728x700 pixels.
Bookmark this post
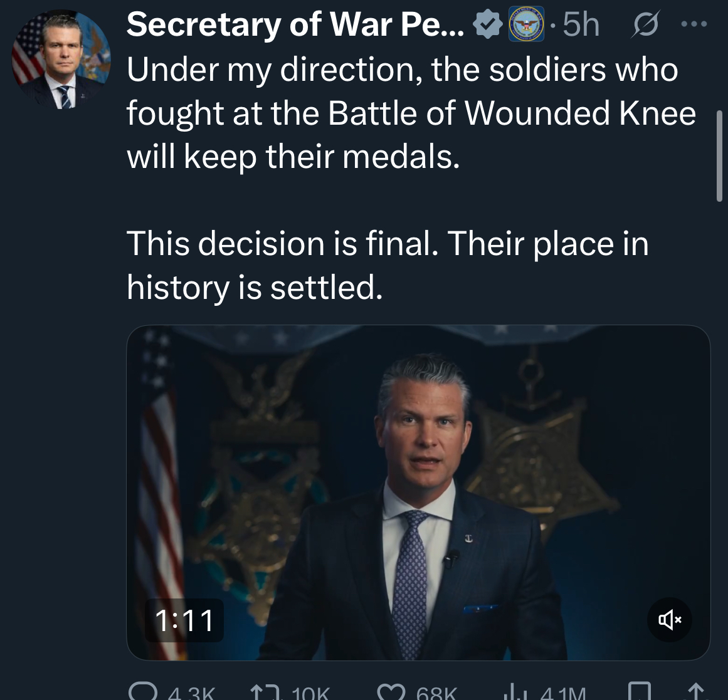pos(640,692)
